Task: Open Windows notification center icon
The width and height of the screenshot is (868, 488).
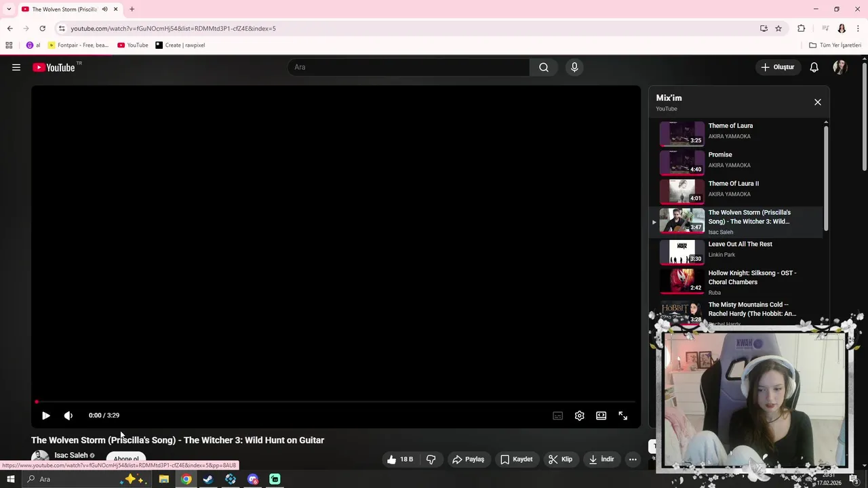Action: pyautogui.click(x=854, y=479)
